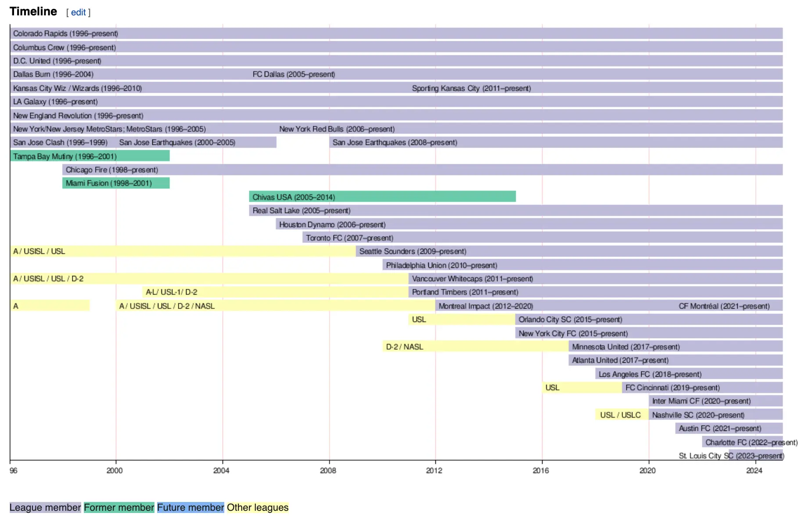Click San Jose Clash (1996–1999) label

point(60,142)
